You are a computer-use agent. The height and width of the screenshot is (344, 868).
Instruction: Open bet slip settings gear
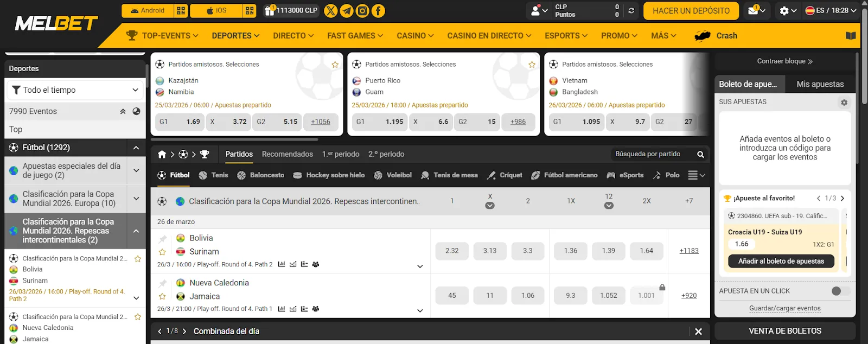(844, 103)
